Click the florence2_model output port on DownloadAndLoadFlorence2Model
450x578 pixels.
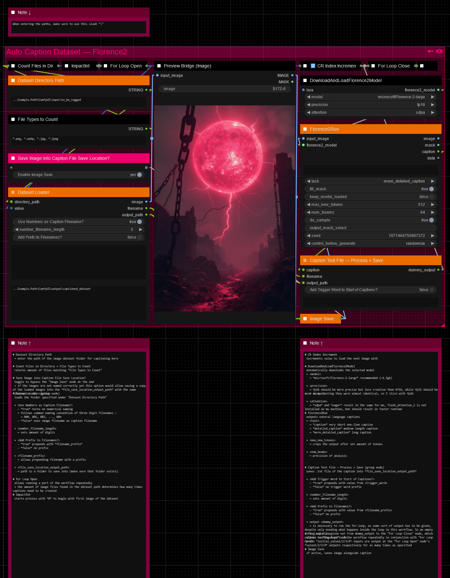[x=438, y=90]
